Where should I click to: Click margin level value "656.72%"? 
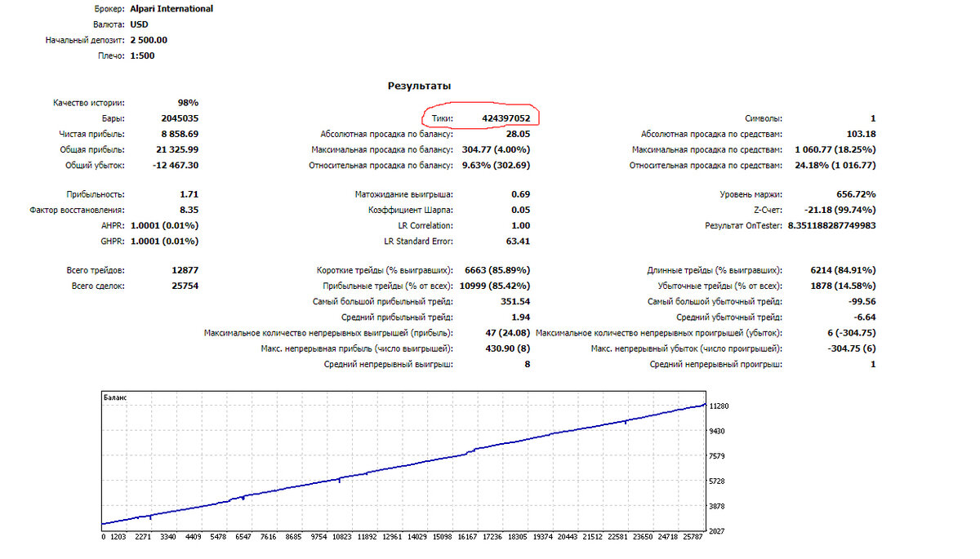(856, 194)
